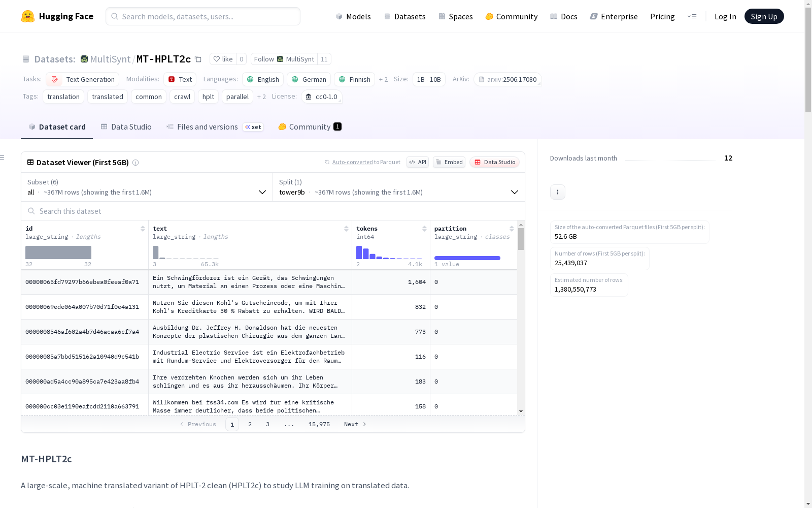Viewport: 812px width, 508px height.
Task: Open Community in the top navigation
Action: (x=512, y=16)
